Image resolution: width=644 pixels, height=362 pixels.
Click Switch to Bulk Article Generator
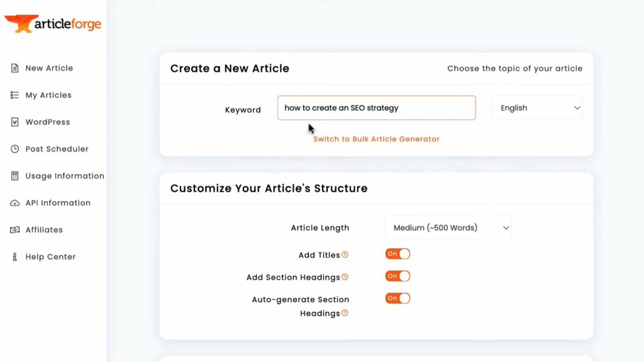(376, 138)
